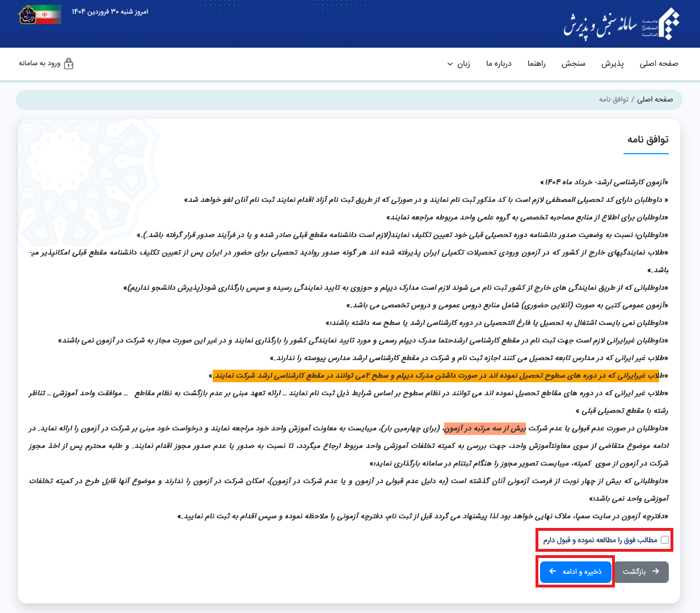Screen dimensions: 700x613
Task: Click صفحه اصلی in the breadcrumb
Action: click(655, 99)
